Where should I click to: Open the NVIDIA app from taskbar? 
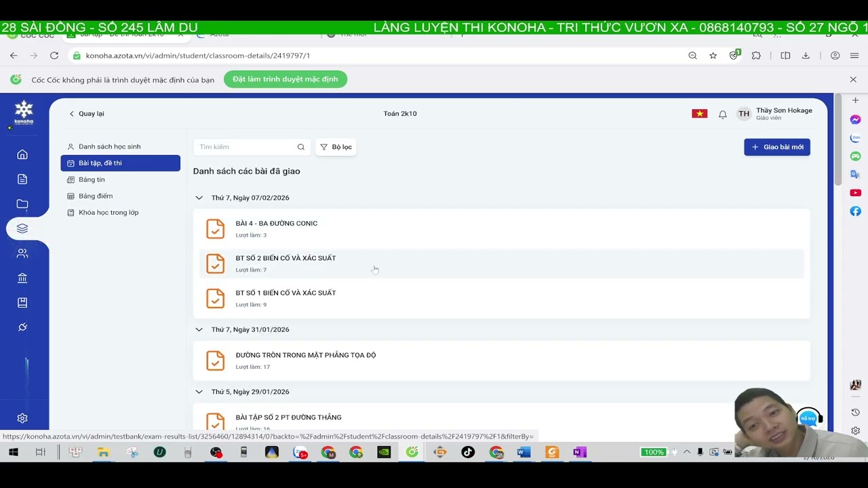(384, 452)
